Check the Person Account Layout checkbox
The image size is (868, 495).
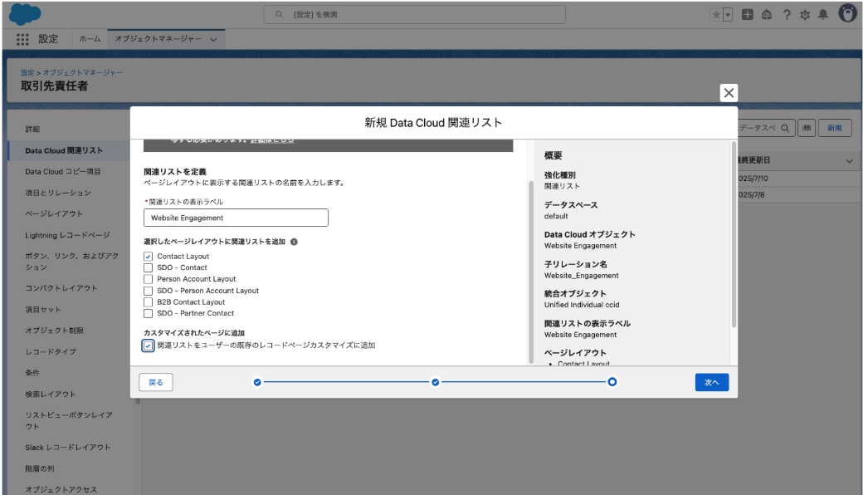pos(148,280)
